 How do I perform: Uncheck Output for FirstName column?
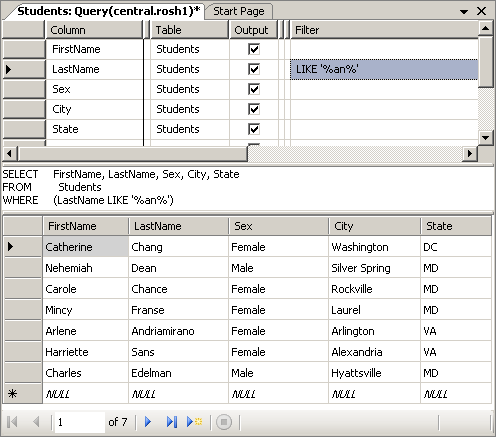(254, 49)
